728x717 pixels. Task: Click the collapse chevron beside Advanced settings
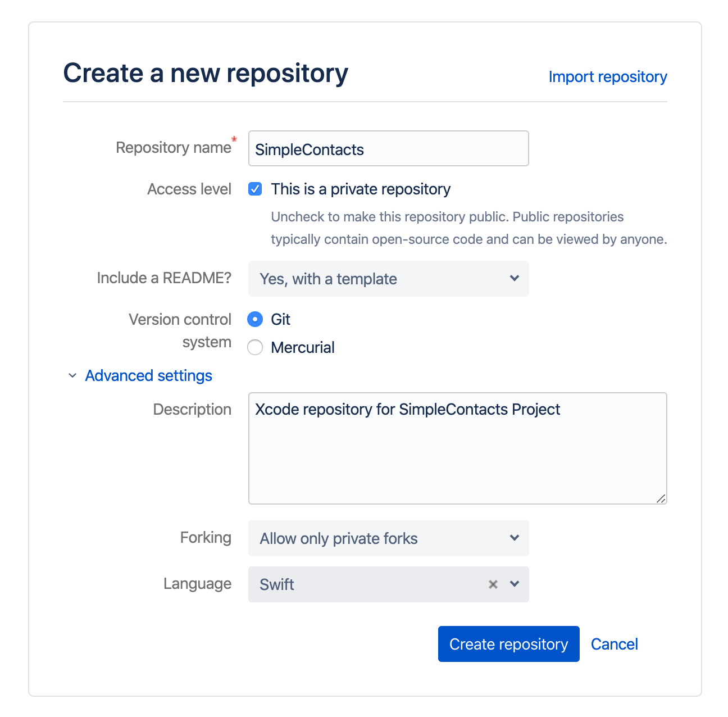[72, 375]
